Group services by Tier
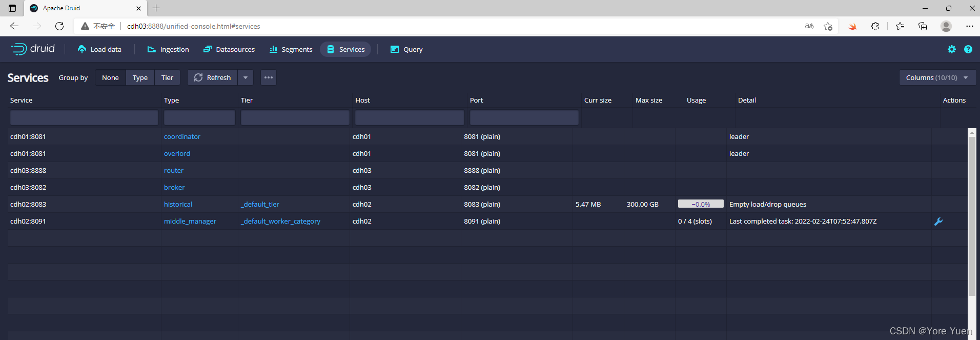980x340 pixels. (167, 77)
